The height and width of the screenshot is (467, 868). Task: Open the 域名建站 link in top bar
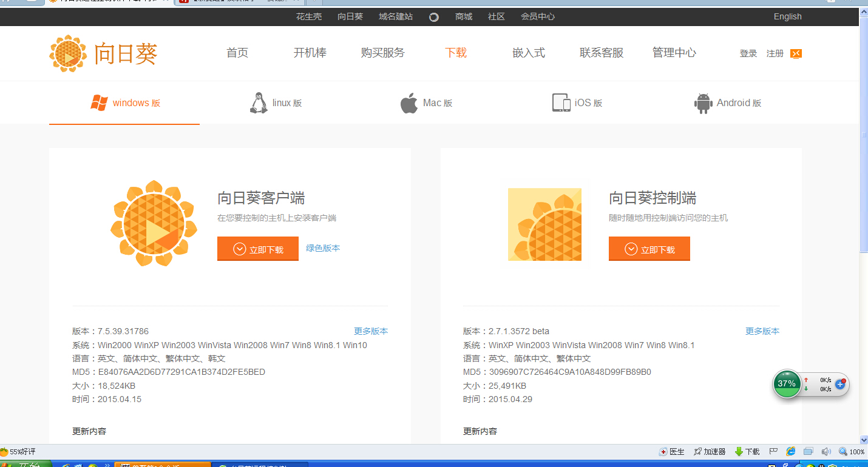396,17
